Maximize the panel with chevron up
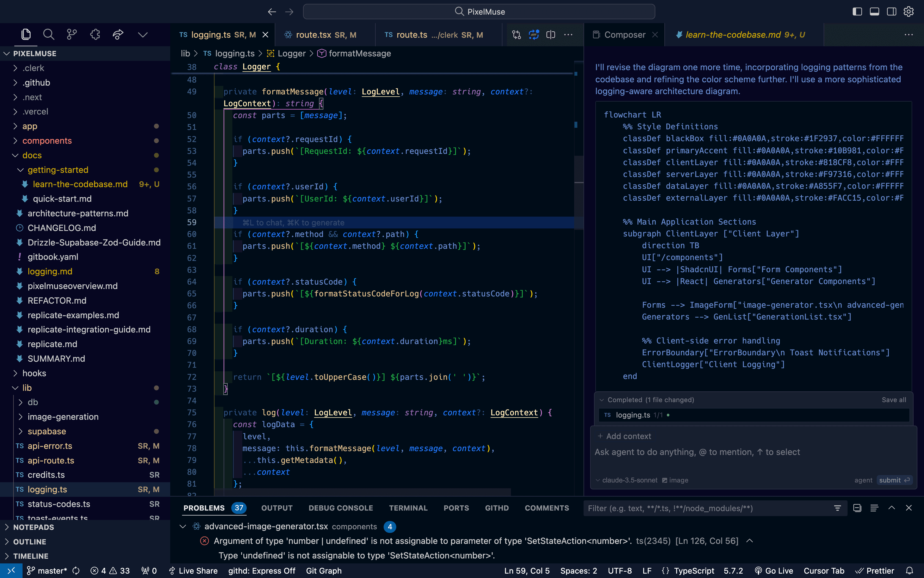The image size is (924, 578). point(892,508)
